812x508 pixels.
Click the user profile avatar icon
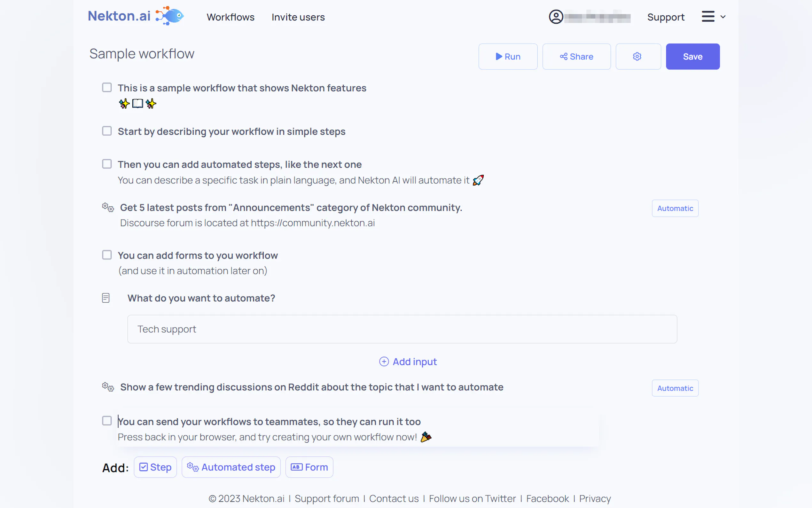click(556, 17)
